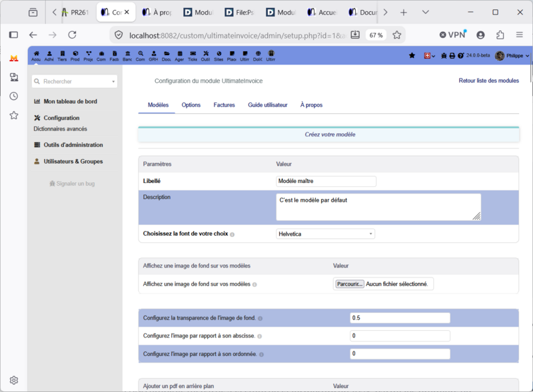The height and width of the screenshot is (392, 533).
Task: Open the browser VPN button
Action: coord(453,35)
